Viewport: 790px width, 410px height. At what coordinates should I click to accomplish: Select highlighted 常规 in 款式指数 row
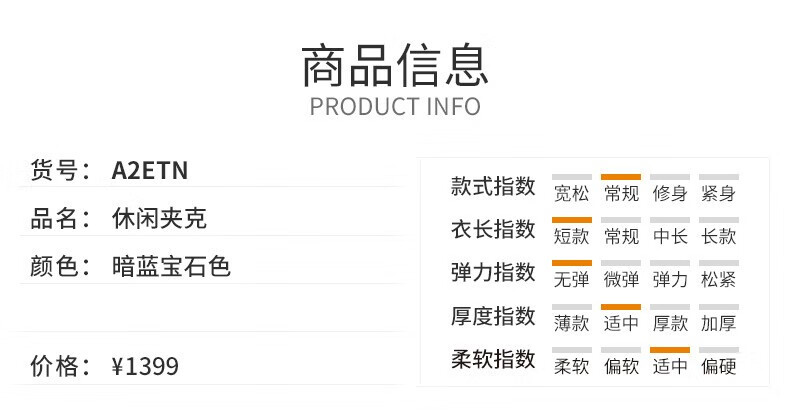coord(621,193)
